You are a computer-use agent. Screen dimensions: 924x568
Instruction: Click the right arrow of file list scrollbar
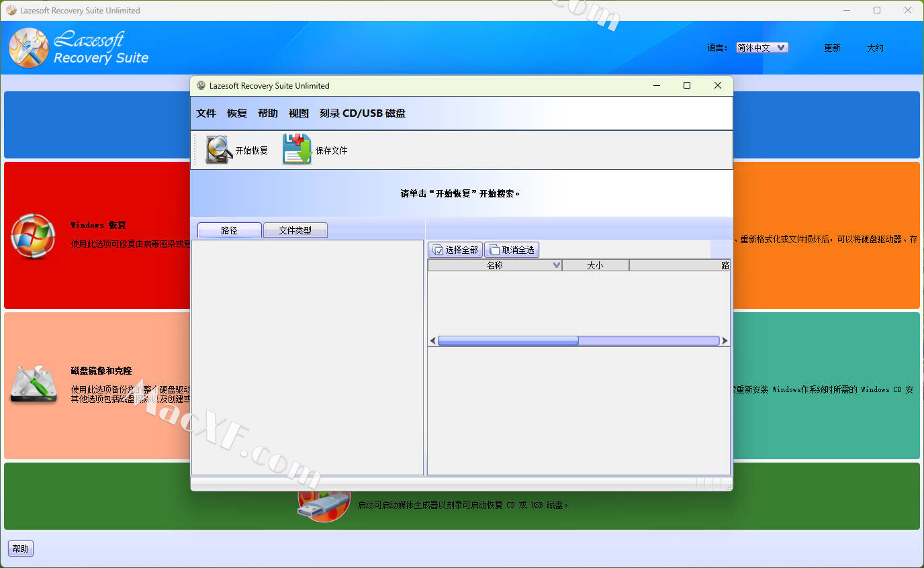click(725, 340)
